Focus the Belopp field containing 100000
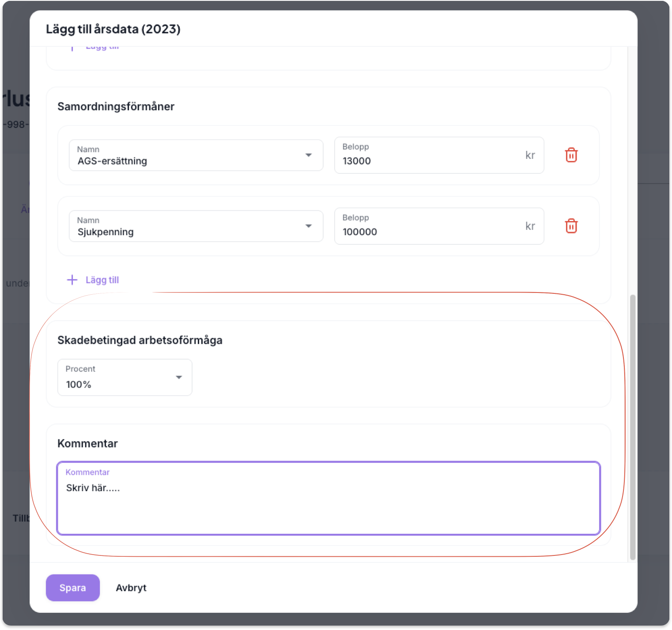The image size is (672, 630). (428, 232)
